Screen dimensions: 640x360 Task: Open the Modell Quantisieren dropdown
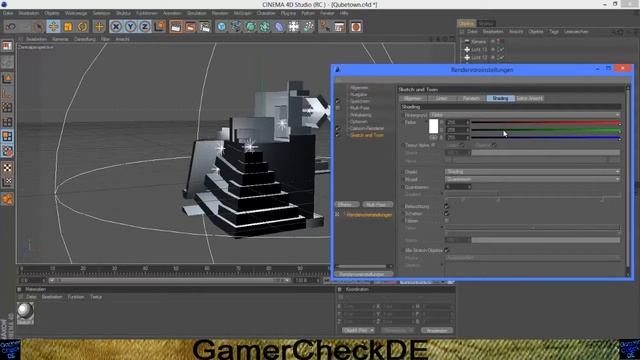pos(532,179)
